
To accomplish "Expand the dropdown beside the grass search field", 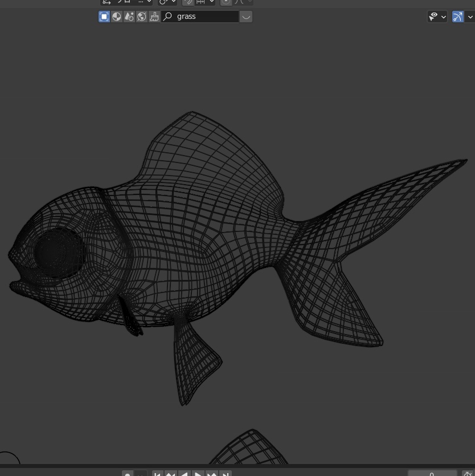I will 245,17.
